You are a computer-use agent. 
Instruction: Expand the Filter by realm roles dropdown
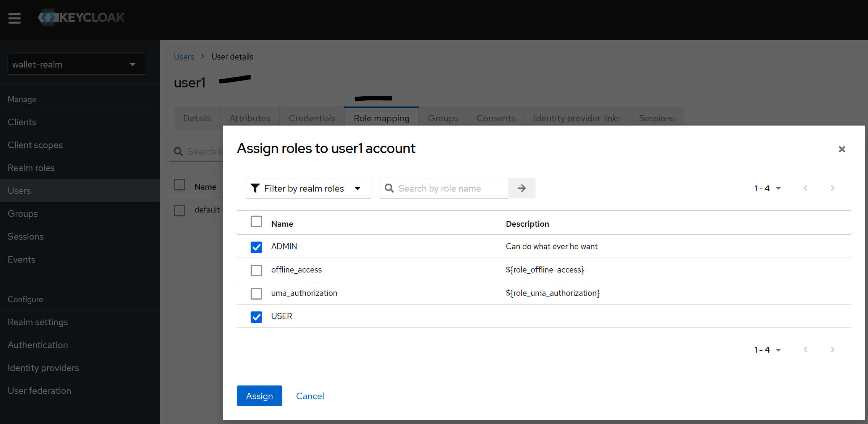tap(308, 188)
